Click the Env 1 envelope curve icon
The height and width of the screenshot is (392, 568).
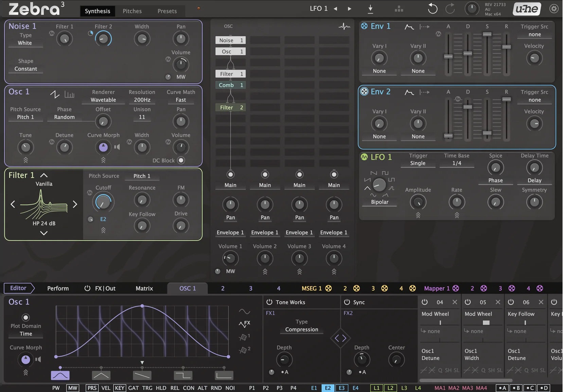click(409, 26)
